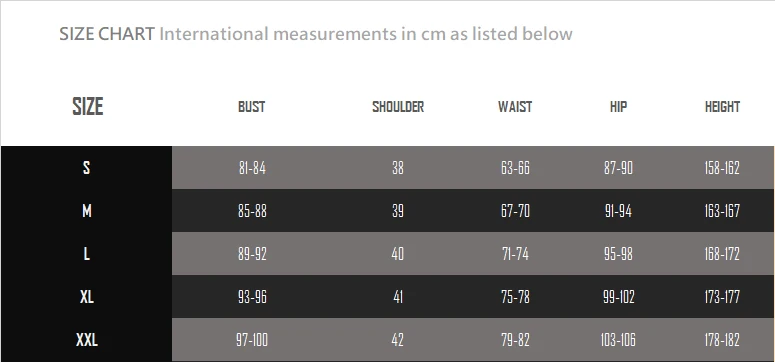The width and height of the screenshot is (775, 362).
Task: Click height value 178-182 for XXL
Action: [x=722, y=340]
